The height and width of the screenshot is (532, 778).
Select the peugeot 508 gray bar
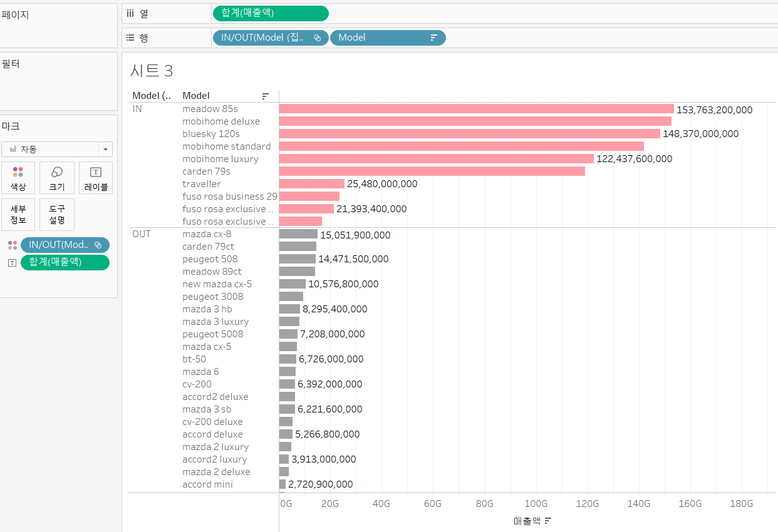[x=298, y=259]
